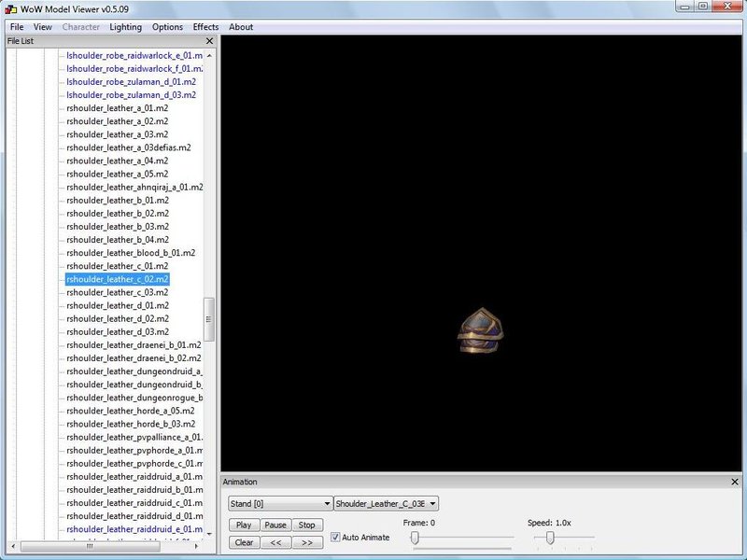Select rshoulder_leather_d_01.m2
The height and width of the screenshot is (560, 747).
(x=118, y=305)
